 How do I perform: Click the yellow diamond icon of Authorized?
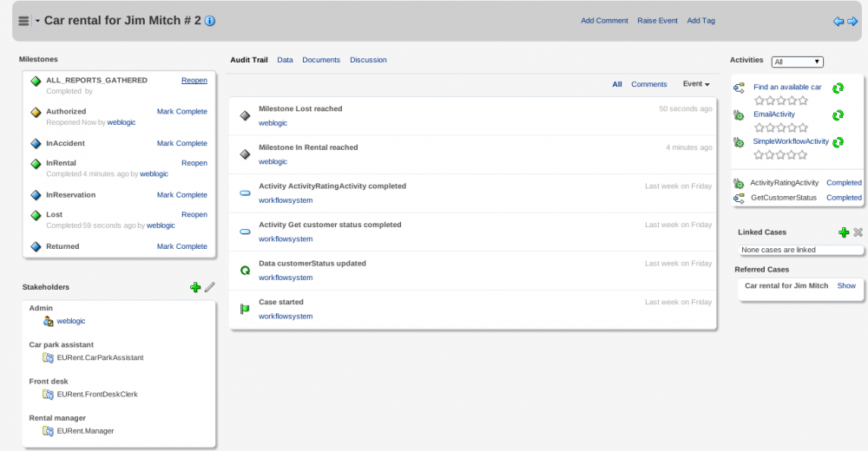[36, 113]
